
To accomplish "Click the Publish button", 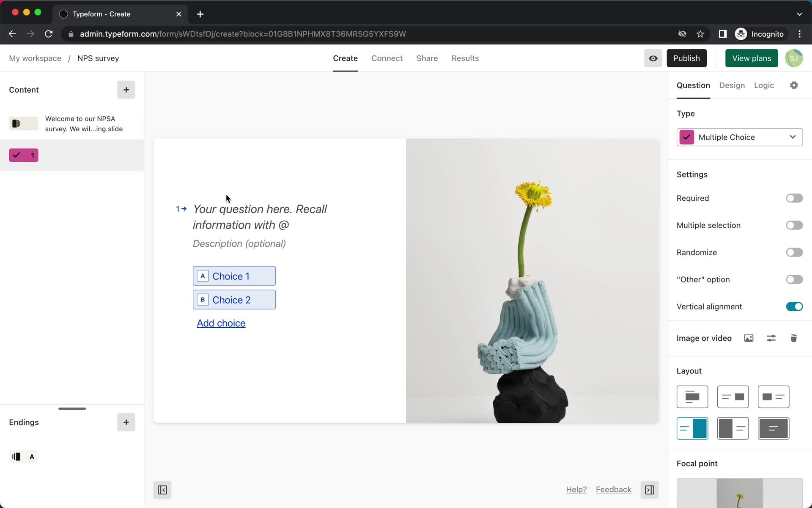I will point(686,58).
